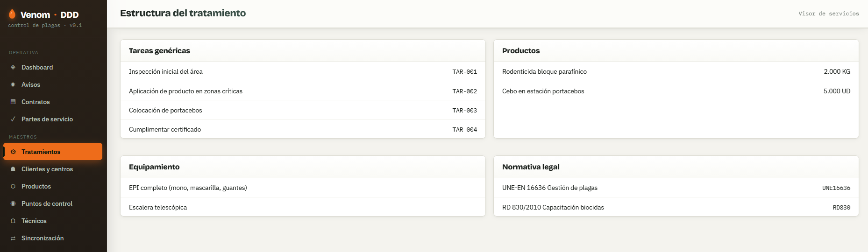Go to Productos in the sidebar

point(53,186)
